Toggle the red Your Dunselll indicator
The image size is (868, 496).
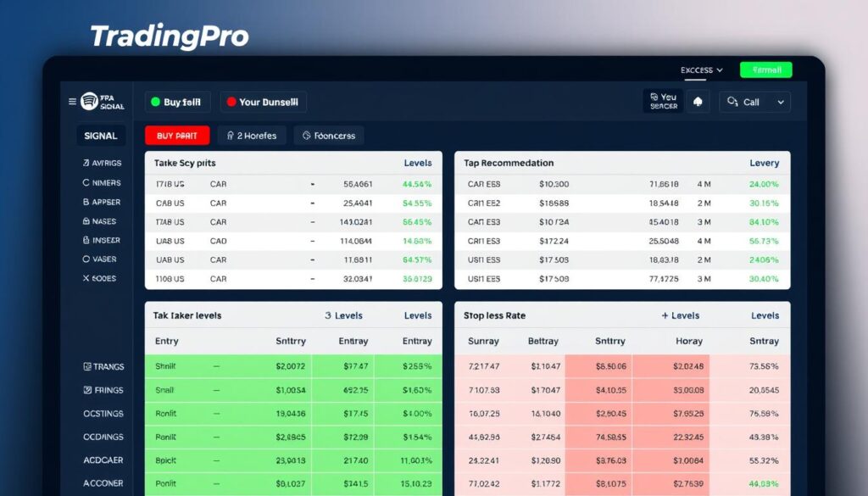(x=229, y=103)
